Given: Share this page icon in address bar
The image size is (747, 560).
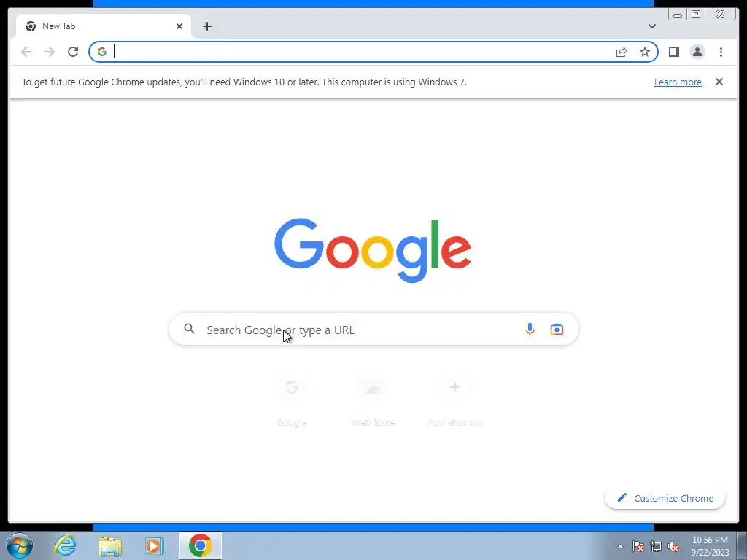Looking at the screenshot, I should [x=622, y=52].
